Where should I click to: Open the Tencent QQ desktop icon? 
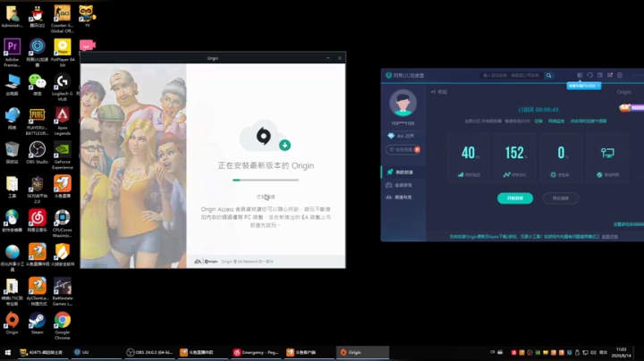point(37,16)
